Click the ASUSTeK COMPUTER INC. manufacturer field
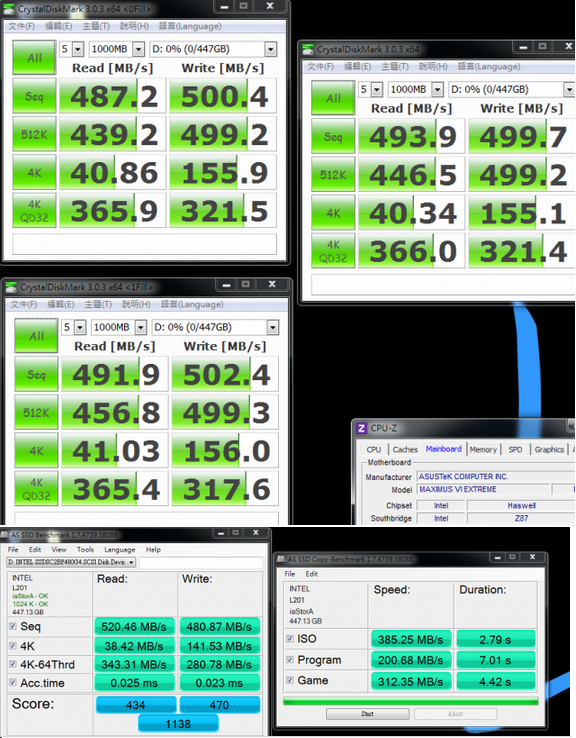The image size is (576, 738). (x=496, y=477)
